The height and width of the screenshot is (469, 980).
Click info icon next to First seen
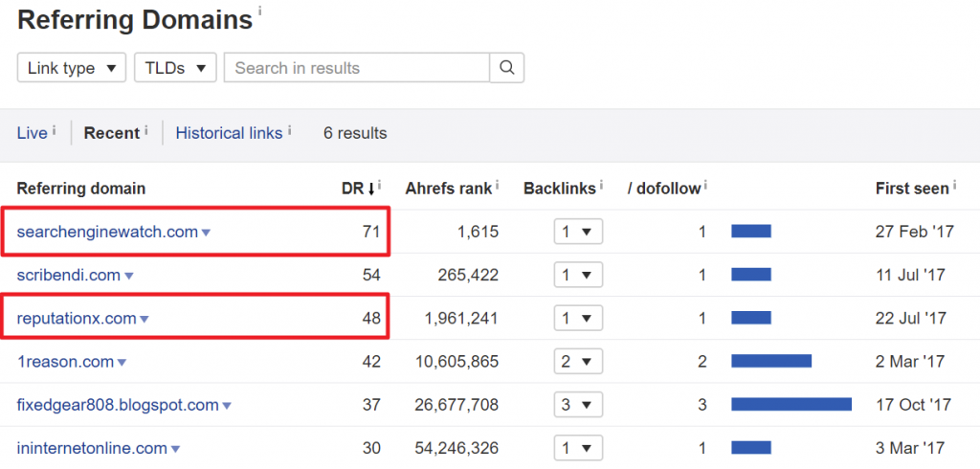(956, 185)
